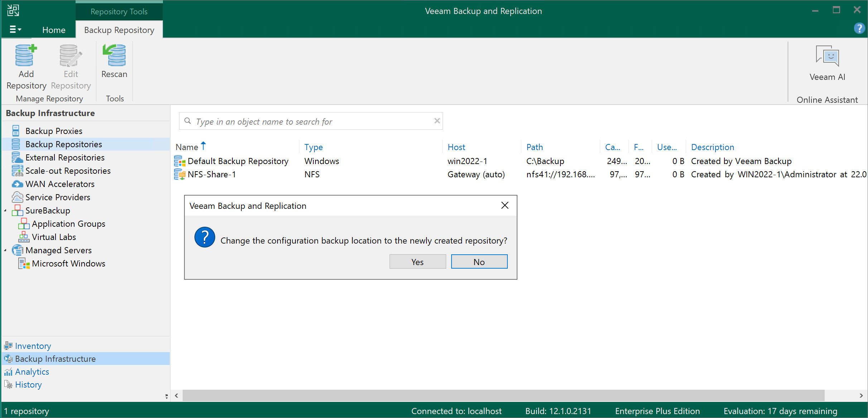
Task: Click No in the dialog box
Action: point(479,261)
